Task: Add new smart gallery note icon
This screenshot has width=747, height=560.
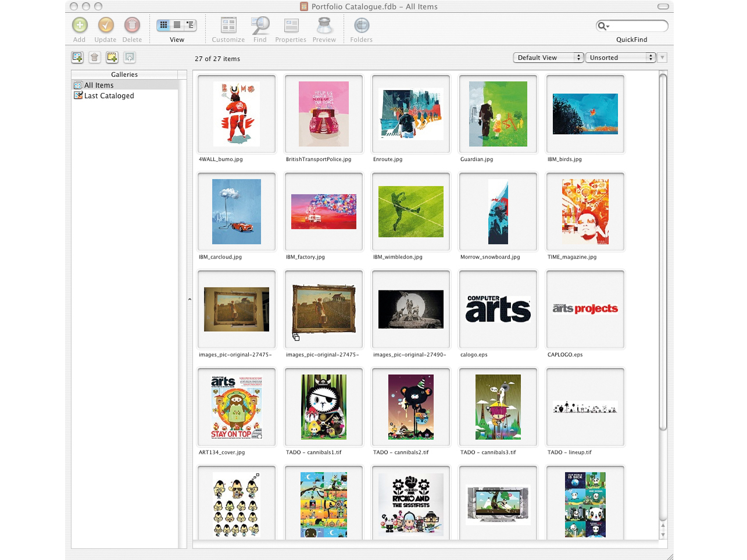Action: [112, 57]
